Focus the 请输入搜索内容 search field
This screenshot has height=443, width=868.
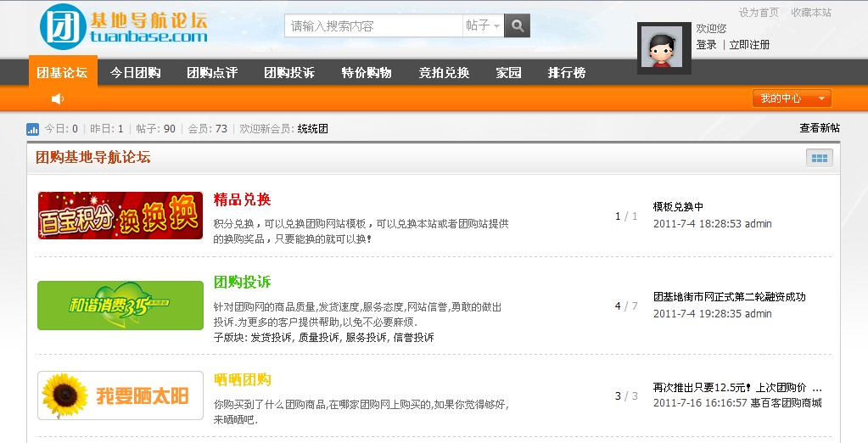373,25
